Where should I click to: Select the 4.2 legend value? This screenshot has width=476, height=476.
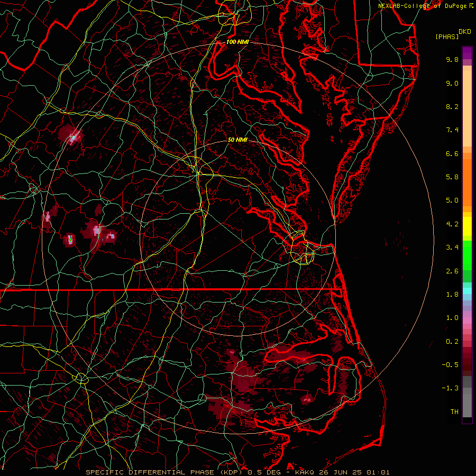[x=452, y=224]
